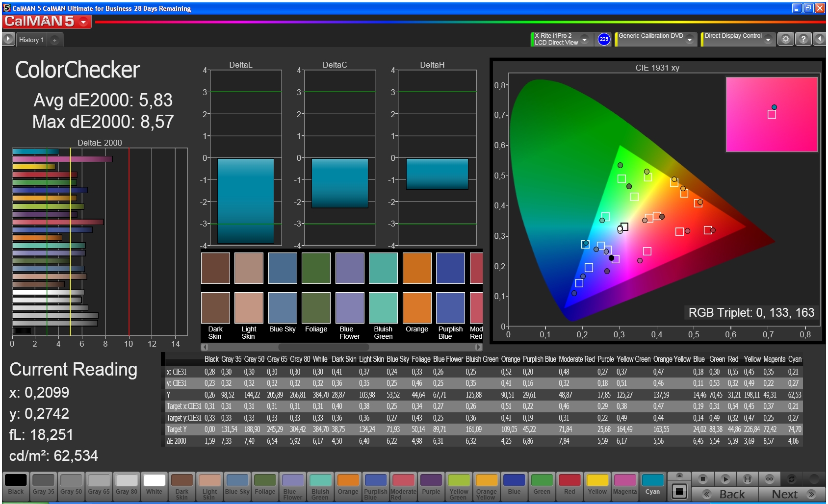The height and width of the screenshot is (504, 828).
Task: Select the Bluish Green patch in the bottom strip
Action: 320,486
